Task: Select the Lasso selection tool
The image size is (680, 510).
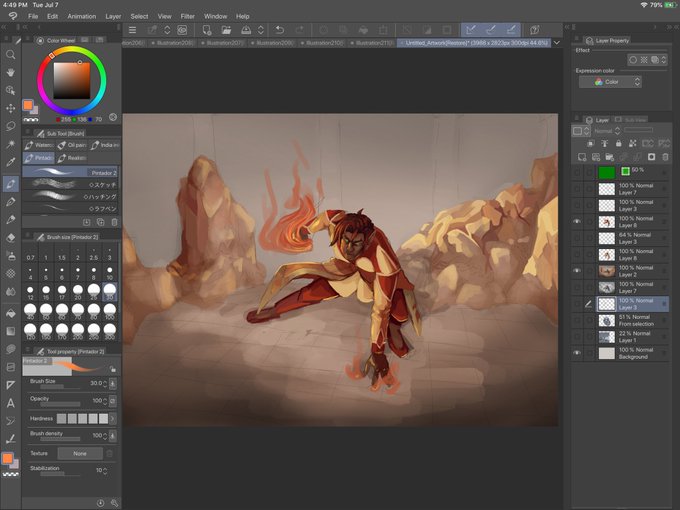Action: point(10,126)
